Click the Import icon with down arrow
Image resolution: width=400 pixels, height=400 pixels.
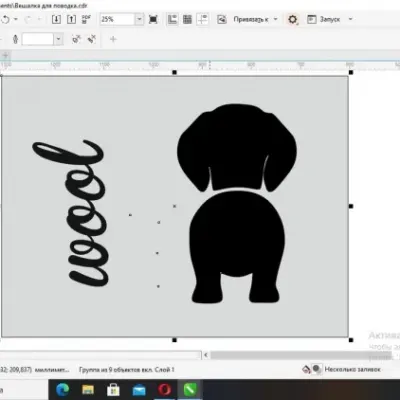pyautogui.click(x=56, y=19)
